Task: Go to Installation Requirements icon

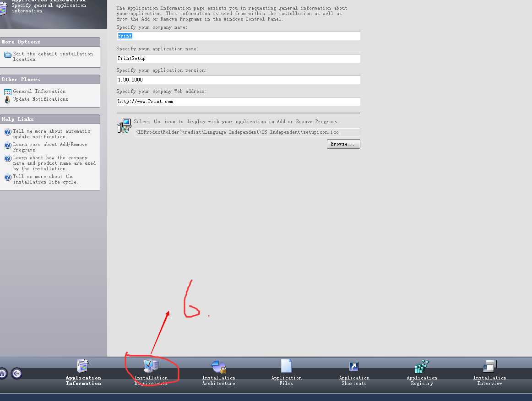Action: click(151, 366)
